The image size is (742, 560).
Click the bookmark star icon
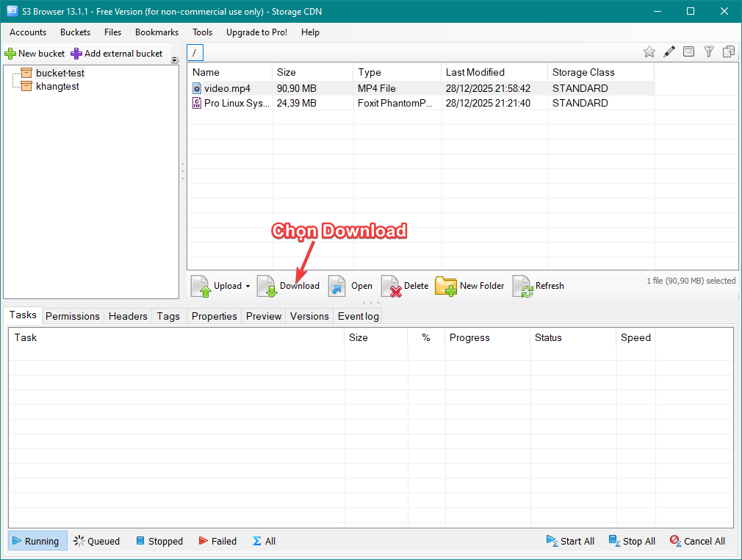pos(649,51)
